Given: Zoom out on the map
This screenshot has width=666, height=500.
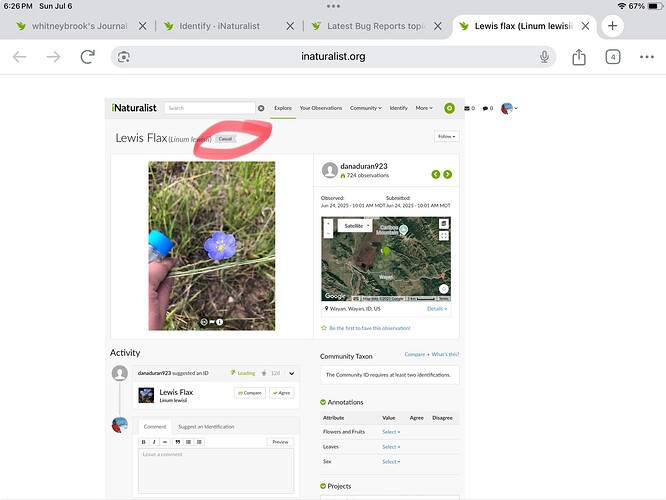Looking at the screenshot, I should click(328, 233).
